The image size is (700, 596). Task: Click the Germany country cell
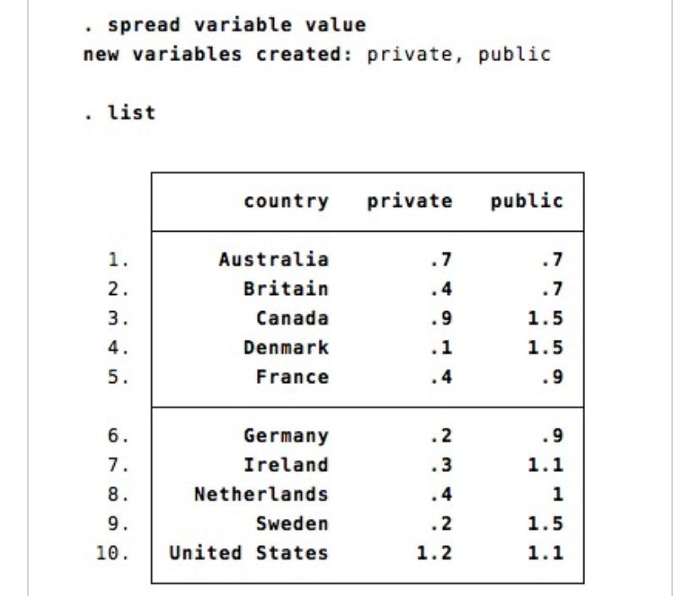pyautogui.click(x=286, y=436)
